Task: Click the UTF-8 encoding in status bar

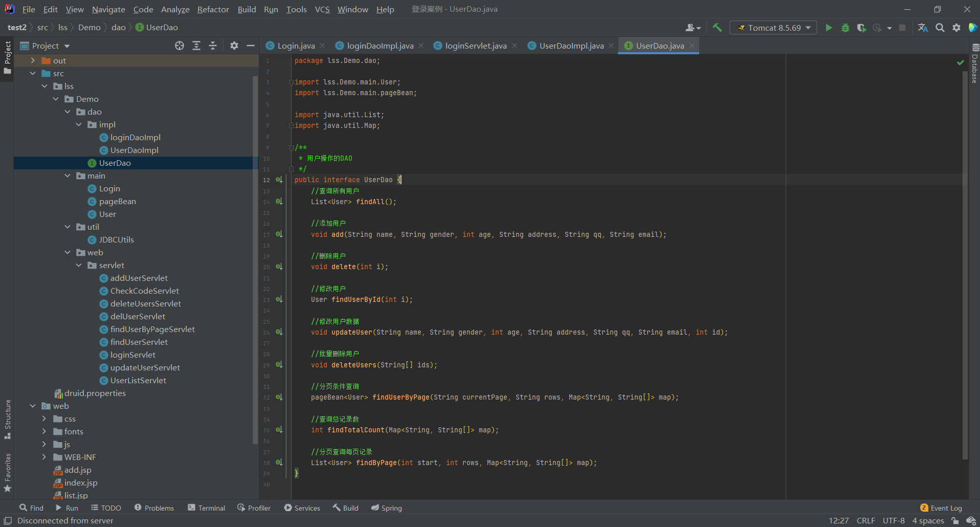Action: coord(894,521)
